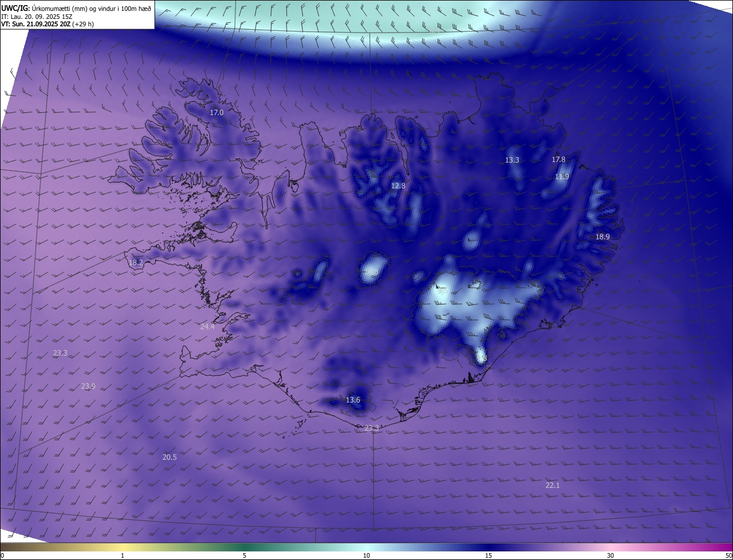This screenshot has height=560, width=733.
Task: Click the 17.8 value on the map
Action: pos(558,160)
